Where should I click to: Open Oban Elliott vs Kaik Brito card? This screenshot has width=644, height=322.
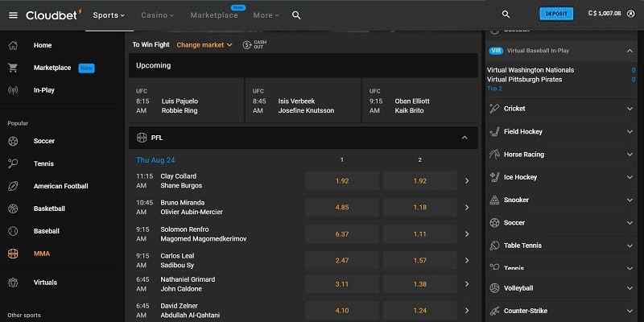tap(419, 100)
